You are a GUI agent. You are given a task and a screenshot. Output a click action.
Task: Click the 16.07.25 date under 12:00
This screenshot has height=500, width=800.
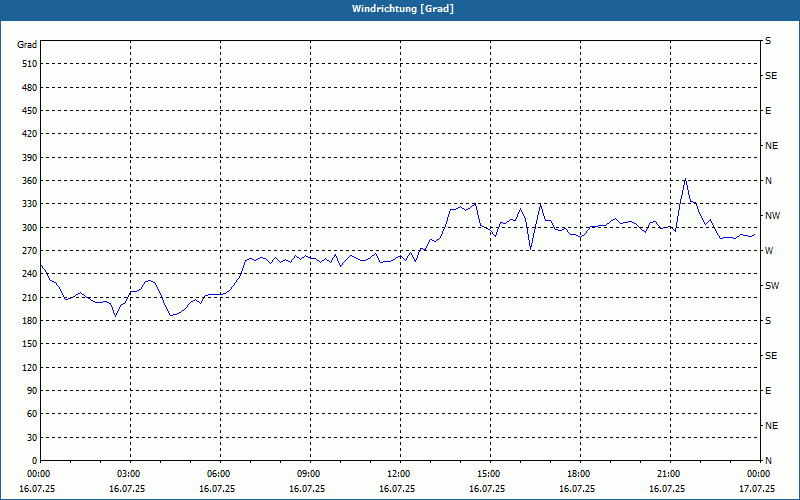point(397,489)
